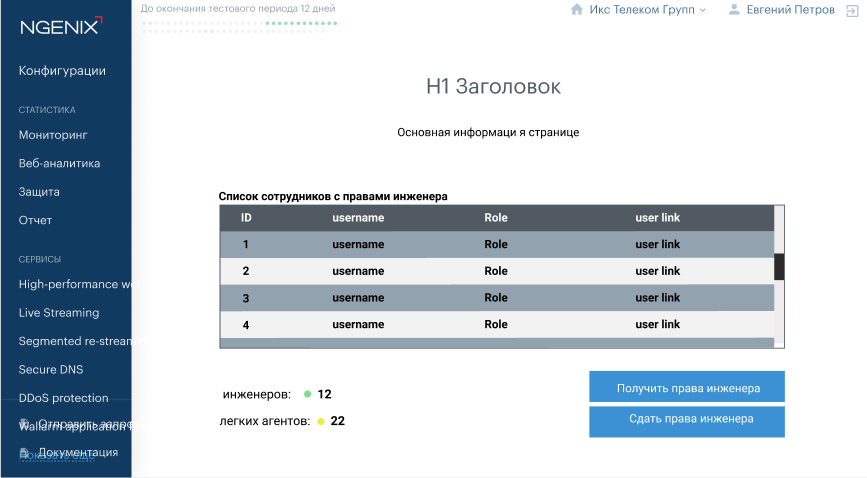Open the user link in row 4
867x478 pixels.
pyautogui.click(x=657, y=324)
